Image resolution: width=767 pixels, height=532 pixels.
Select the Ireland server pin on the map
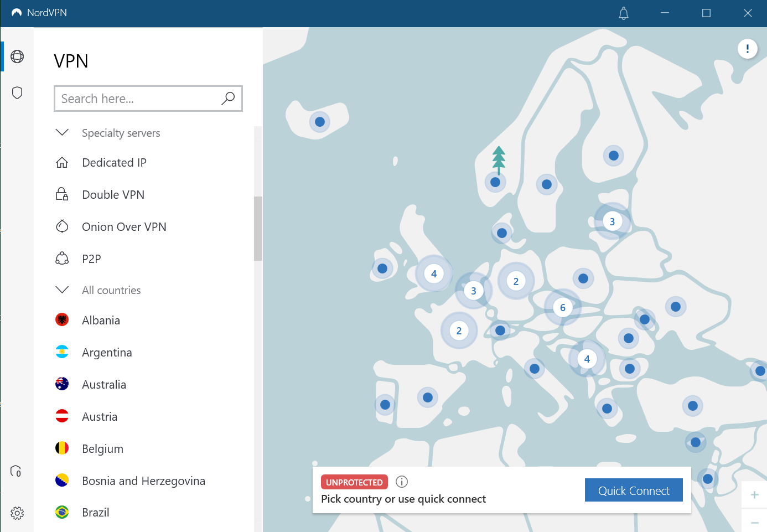point(382,268)
